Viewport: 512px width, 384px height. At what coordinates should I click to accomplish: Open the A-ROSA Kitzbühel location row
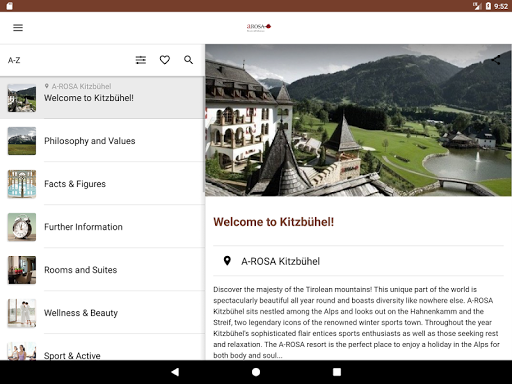point(358,261)
